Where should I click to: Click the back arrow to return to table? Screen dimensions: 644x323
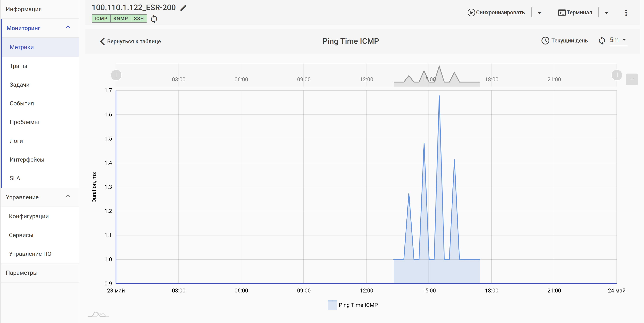[102, 41]
